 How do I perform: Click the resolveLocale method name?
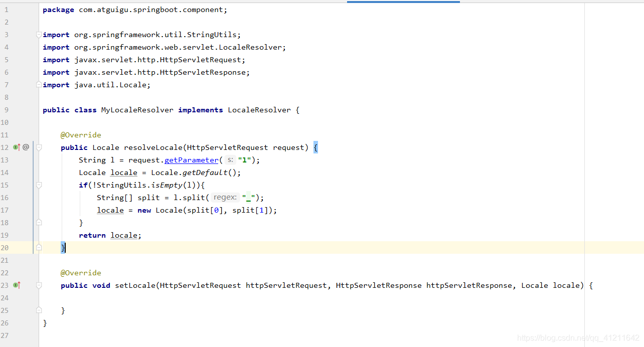(x=153, y=147)
